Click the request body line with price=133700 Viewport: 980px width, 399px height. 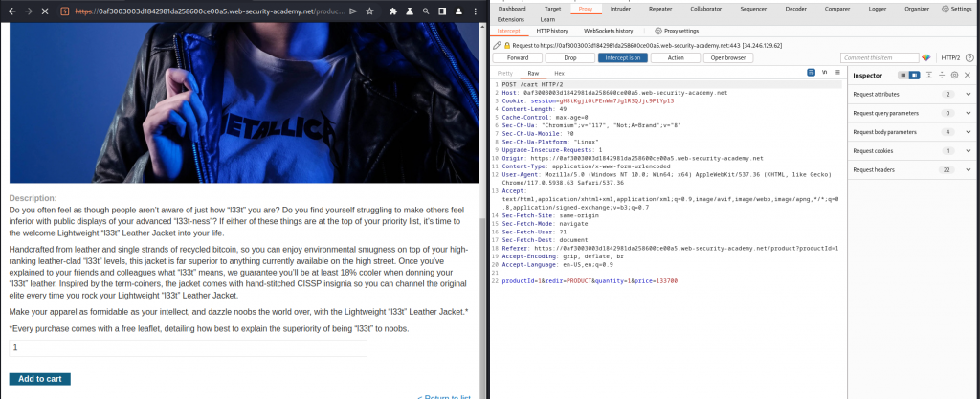590,281
